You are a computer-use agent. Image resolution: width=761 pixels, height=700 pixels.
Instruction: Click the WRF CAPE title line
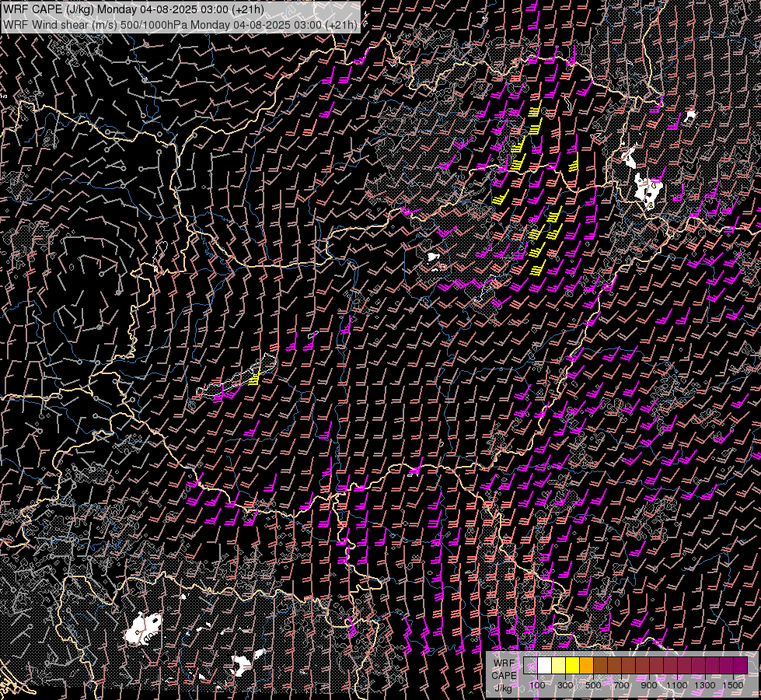(134, 9)
